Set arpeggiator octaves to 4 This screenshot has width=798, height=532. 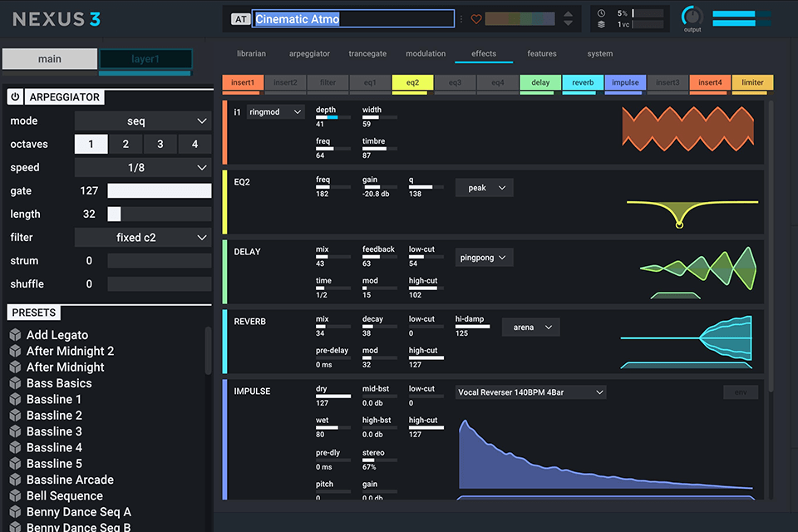pos(195,144)
